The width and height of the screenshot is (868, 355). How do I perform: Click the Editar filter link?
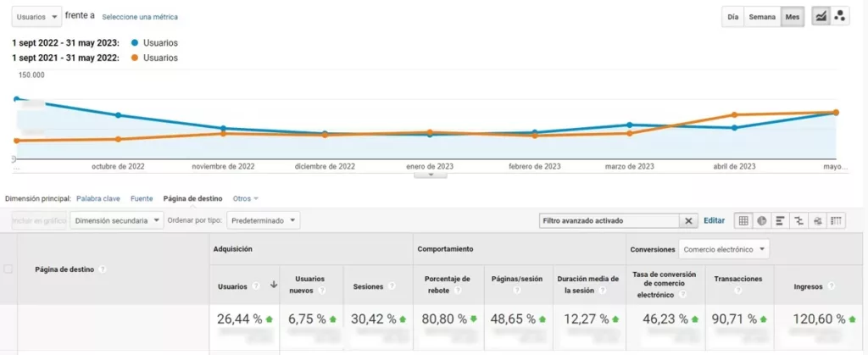[x=714, y=220]
